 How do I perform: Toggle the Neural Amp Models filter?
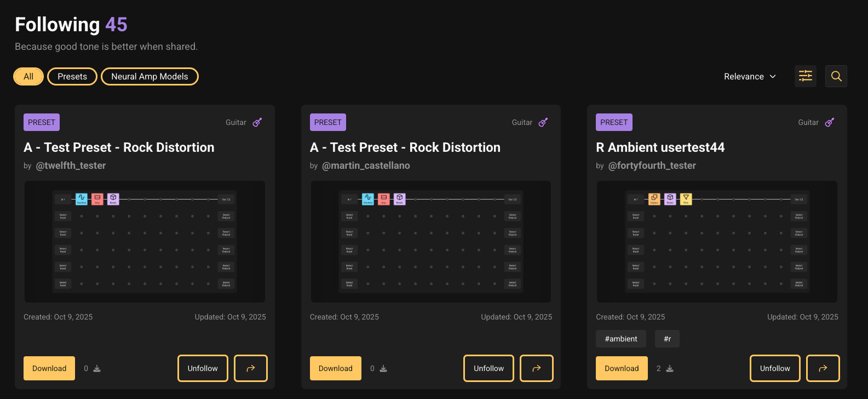tap(150, 77)
